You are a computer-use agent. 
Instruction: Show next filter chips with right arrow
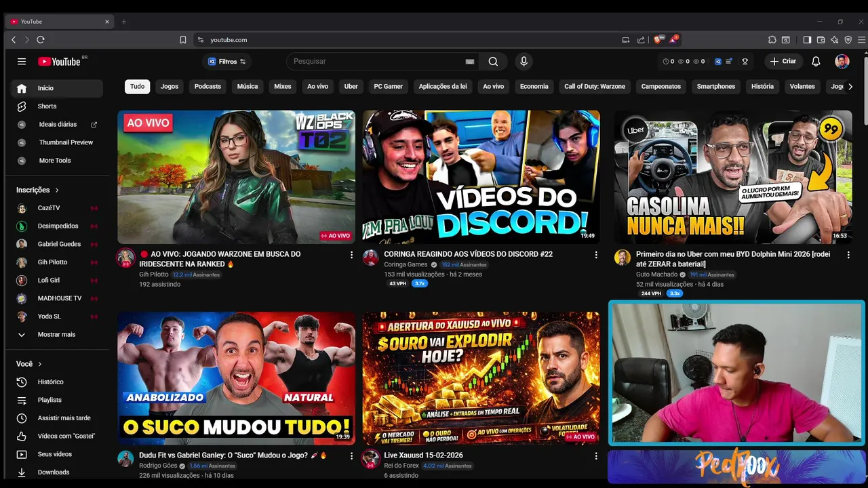coord(850,87)
